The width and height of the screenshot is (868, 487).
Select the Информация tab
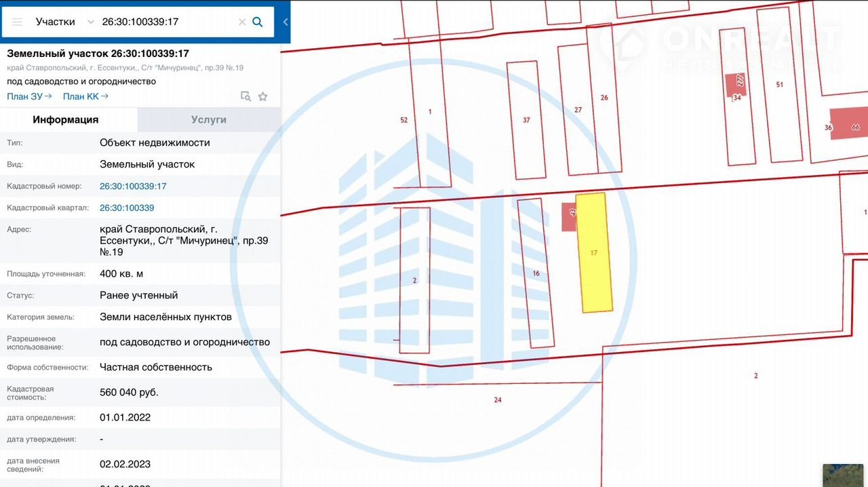[66, 119]
